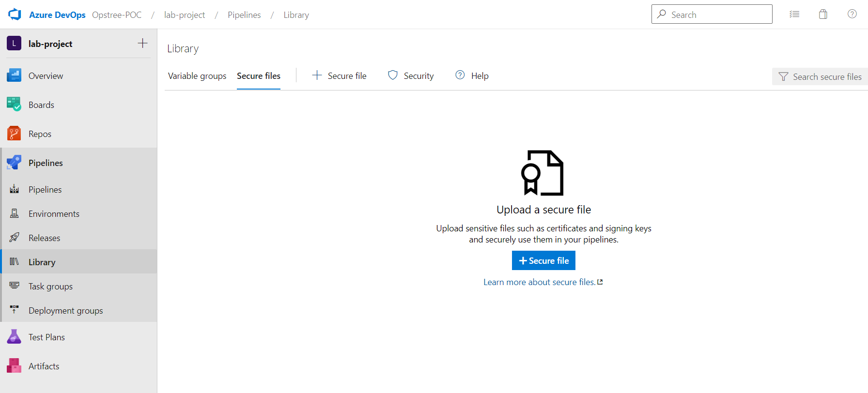
Task: Click Secure file toolbar command
Action: [339, 76]
